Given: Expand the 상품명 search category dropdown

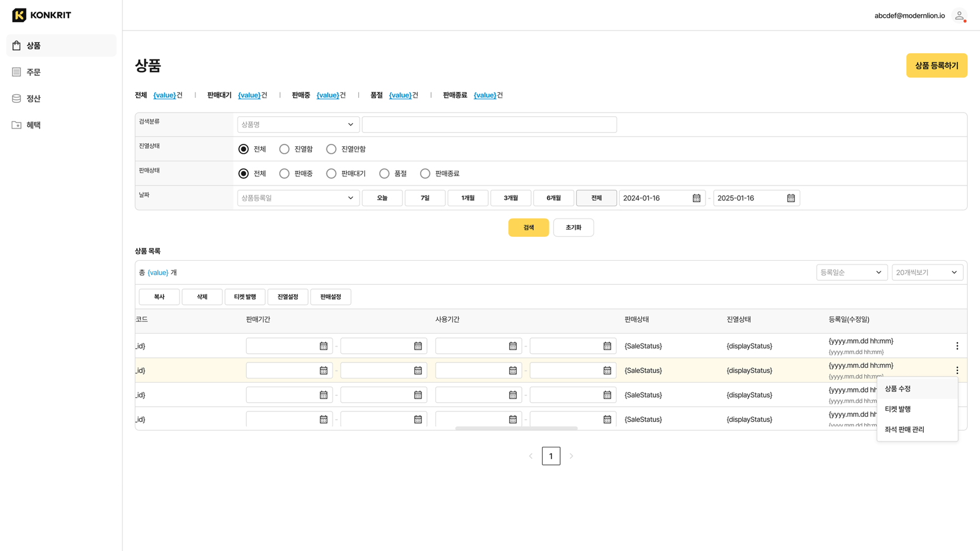Looking at the screenshot, I should pyautogui.click(x=298, y=124).
